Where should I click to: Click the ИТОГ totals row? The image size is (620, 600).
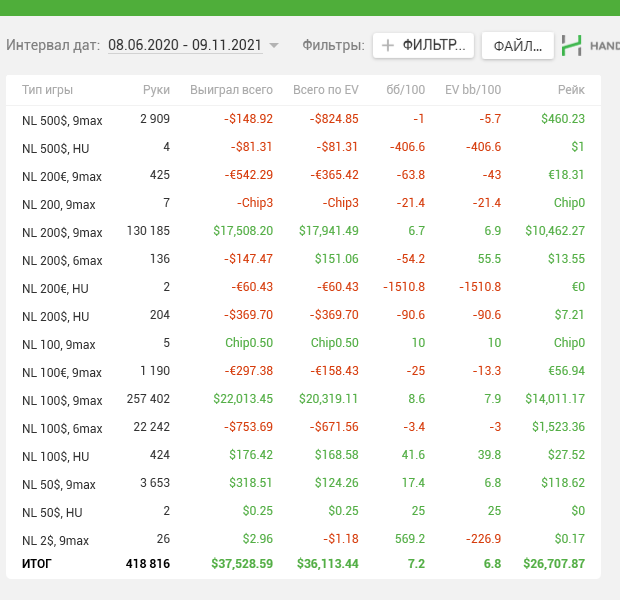[303, 564]
